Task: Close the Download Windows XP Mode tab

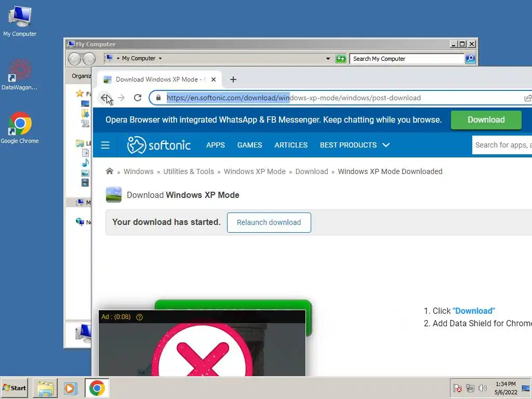Action: [x=214, y=79]
